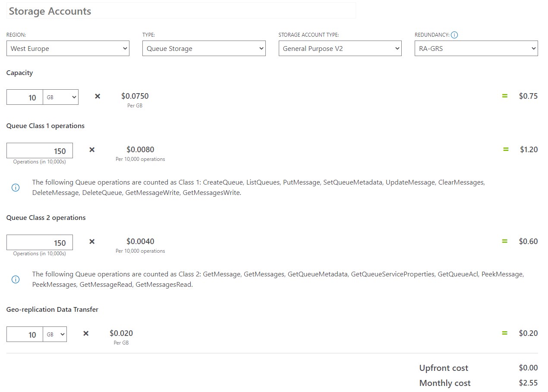
Task: Open the Region dropdown showing West Europe
Action: click(x=68, y=48)
